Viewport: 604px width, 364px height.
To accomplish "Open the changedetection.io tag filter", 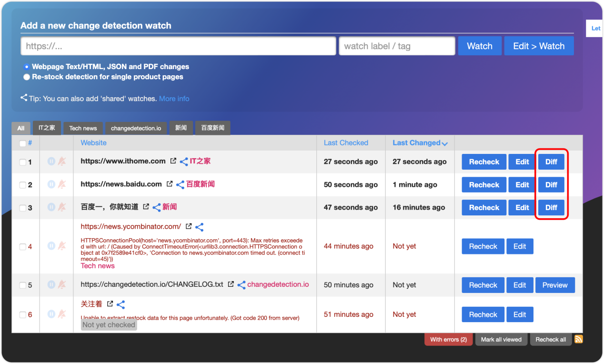I will pos(136,128).
